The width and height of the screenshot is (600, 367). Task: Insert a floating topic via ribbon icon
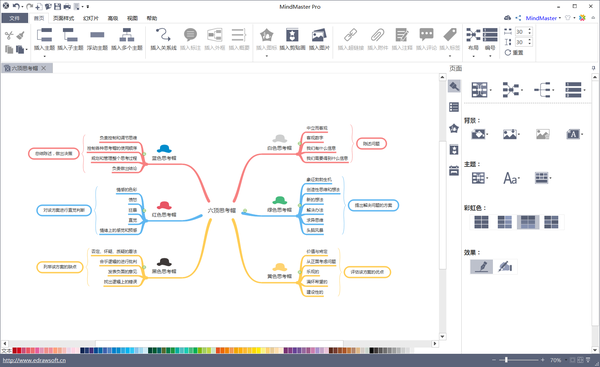tap(97, 35)
